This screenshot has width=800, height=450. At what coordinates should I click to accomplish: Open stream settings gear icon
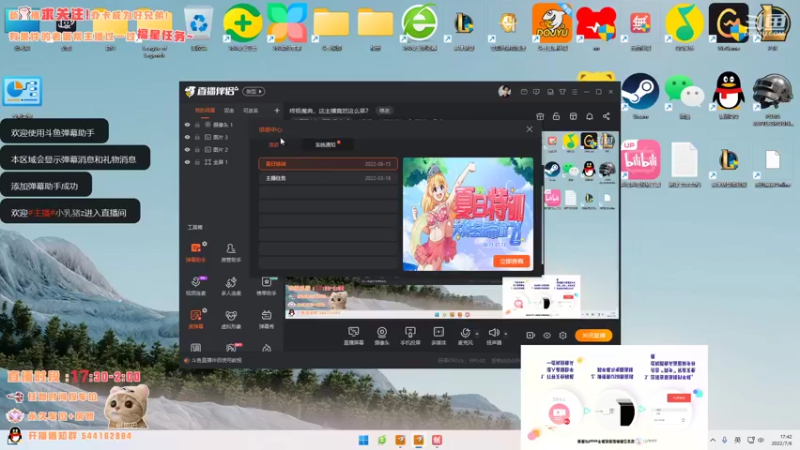(x=563, y=335)
